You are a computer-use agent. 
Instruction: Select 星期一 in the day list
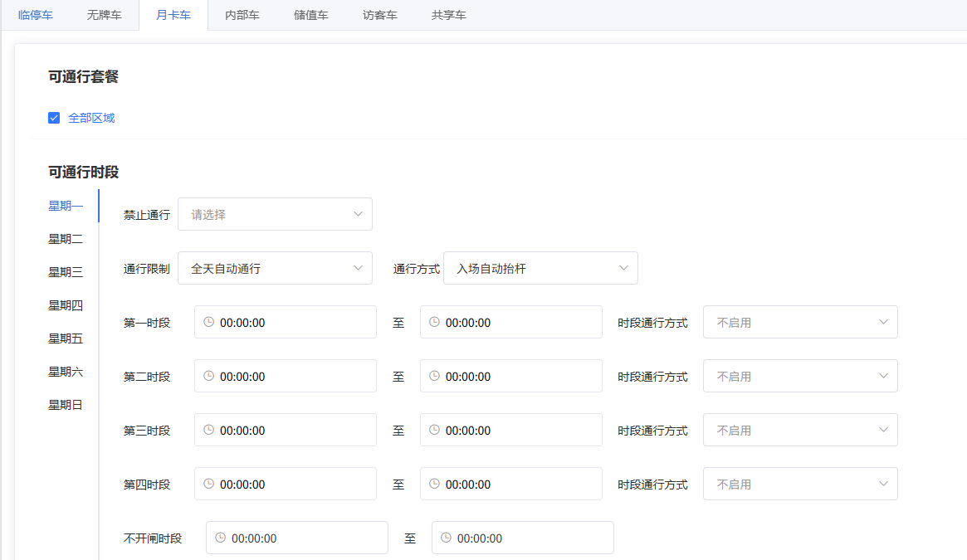coord(66,206)
